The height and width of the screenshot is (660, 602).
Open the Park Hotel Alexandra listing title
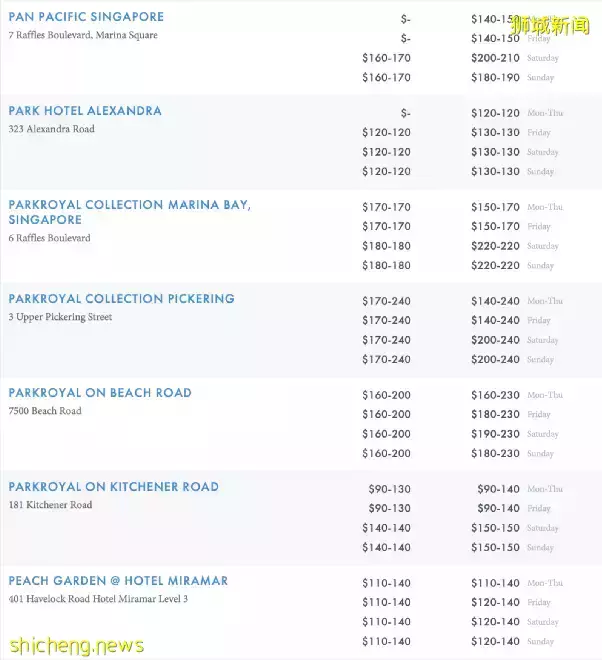pyautogui.click(x=85, y=111)
